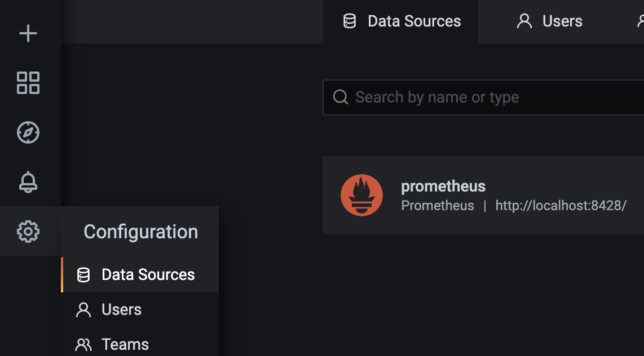Open Explore via the compass icon
This screenshot has height=356, width=644.
28,132
